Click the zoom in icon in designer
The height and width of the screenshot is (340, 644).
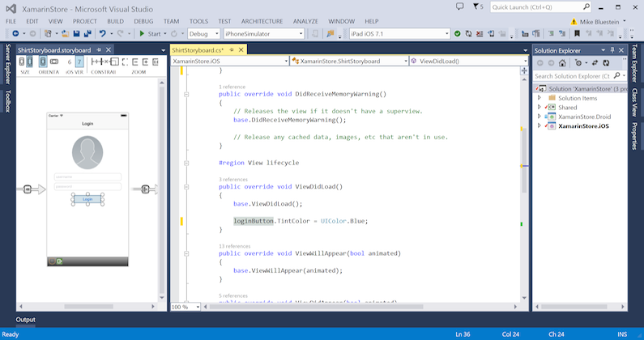point(145,62)
